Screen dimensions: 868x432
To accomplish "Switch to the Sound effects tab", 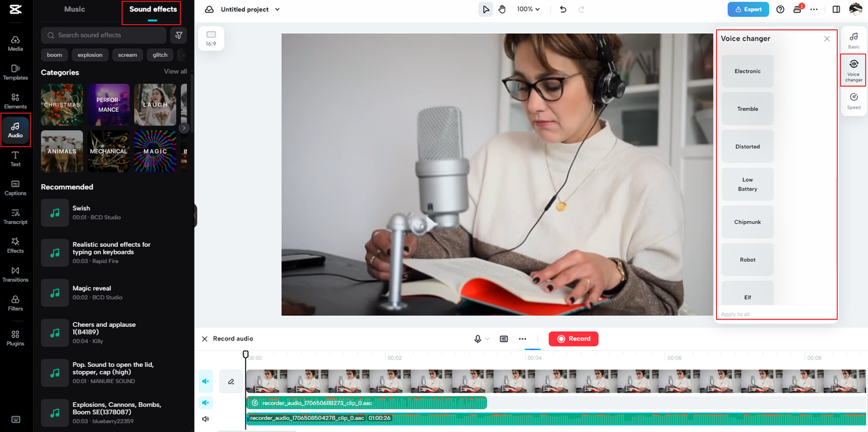I will (x=153, y=9).
